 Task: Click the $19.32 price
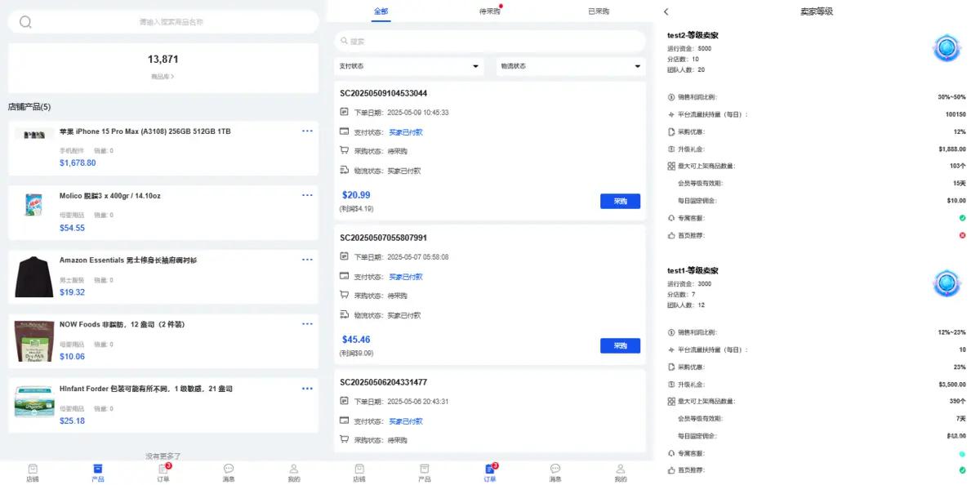(72, 292)
